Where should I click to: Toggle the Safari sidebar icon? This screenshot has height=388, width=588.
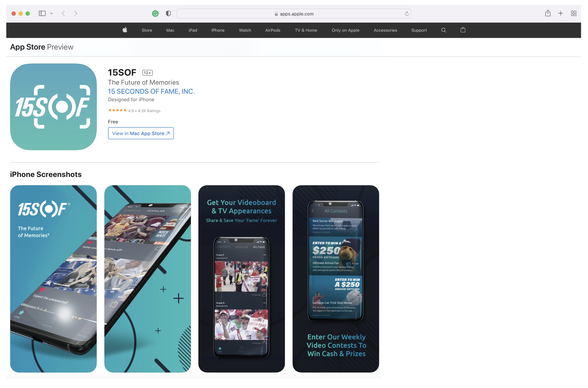click(x=42, y=13)
